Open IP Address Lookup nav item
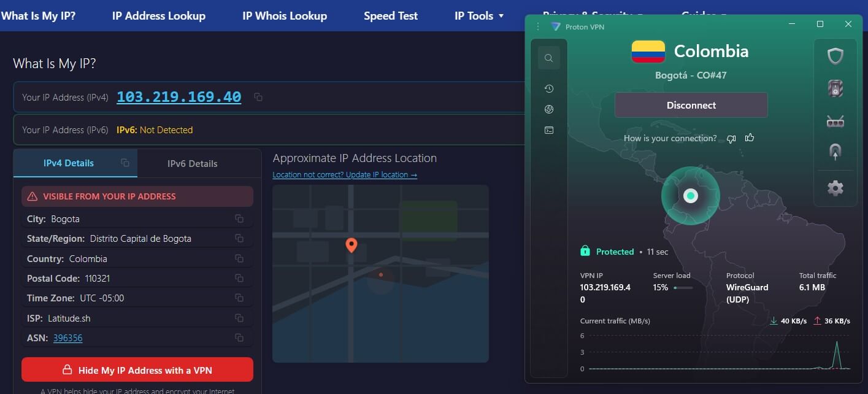868x394 pixels. coord(159,16)
